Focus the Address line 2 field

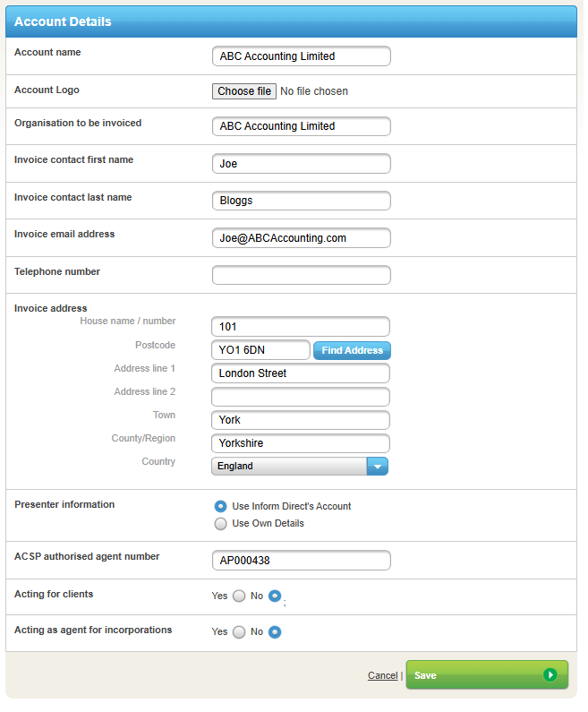[x=301, y=397]
